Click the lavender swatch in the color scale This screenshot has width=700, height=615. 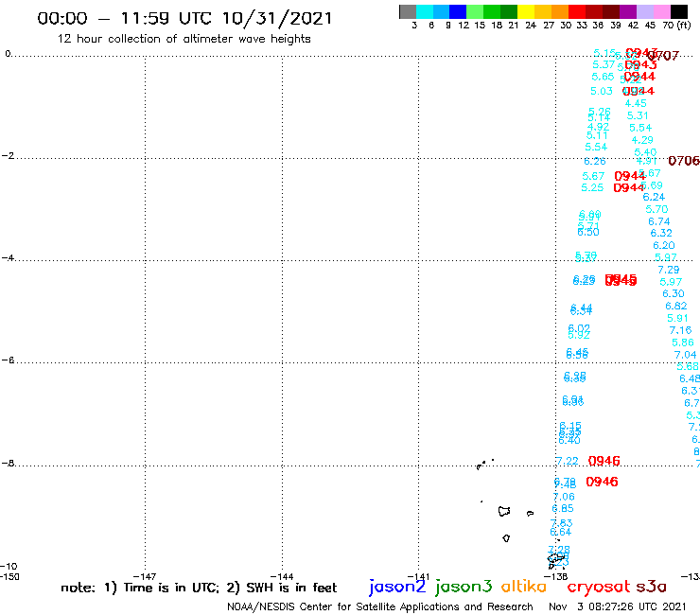(644, 11)
